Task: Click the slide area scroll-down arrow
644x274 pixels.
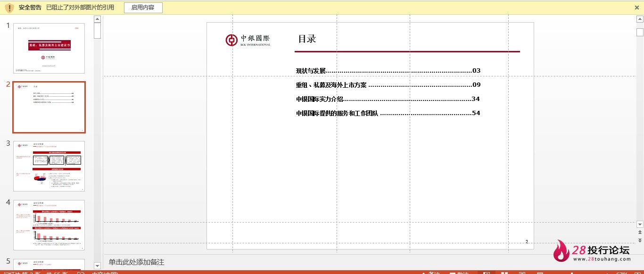Action: click(x=640, y=224)
